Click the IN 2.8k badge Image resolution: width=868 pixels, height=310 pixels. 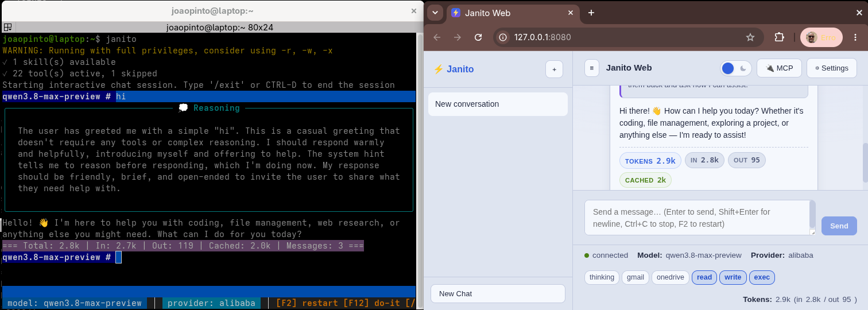coord(704,160)
